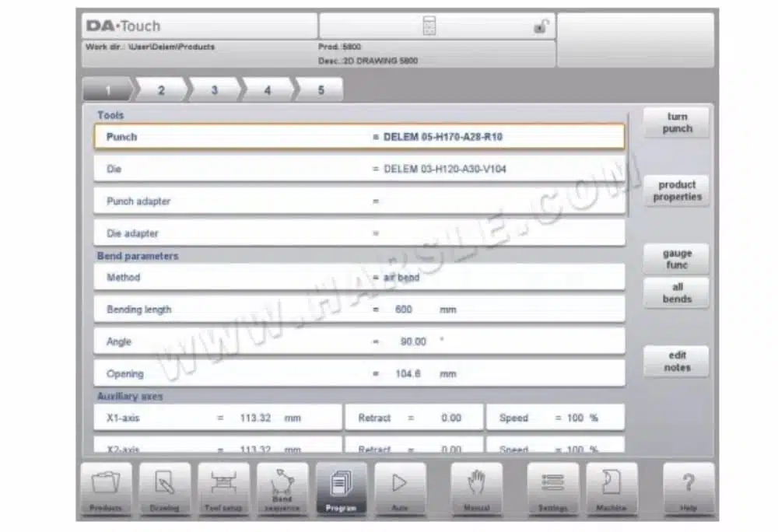Viewport: 778px width, 532px height.
Task: Select the Die adapter field
Action: (359, 233)
